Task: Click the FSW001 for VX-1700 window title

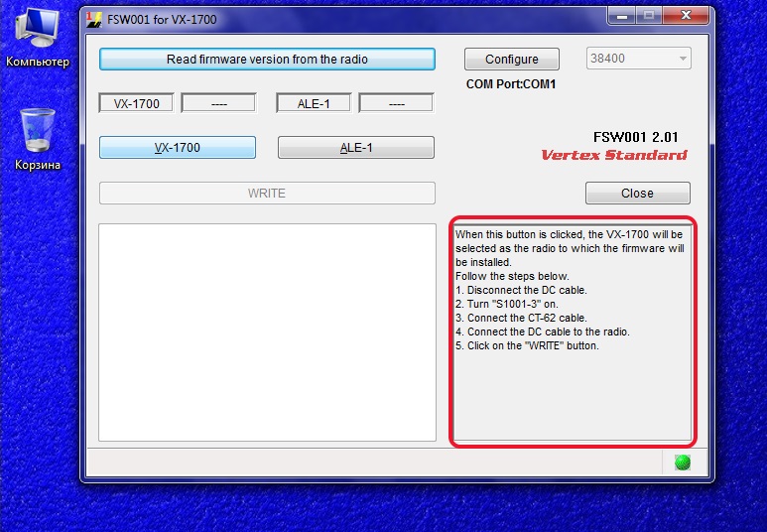Action: 162,20
